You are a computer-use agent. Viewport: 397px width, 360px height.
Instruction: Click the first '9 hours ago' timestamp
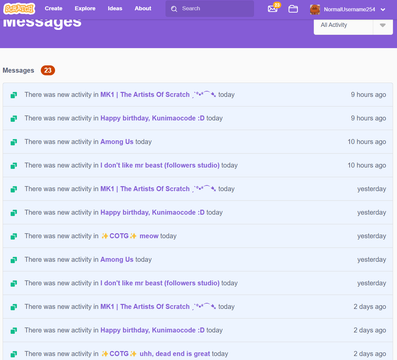368,95
